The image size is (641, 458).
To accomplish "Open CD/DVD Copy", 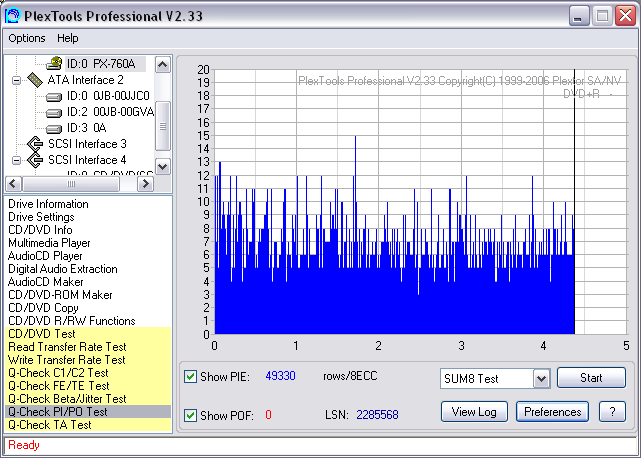I will click(43, 308).
